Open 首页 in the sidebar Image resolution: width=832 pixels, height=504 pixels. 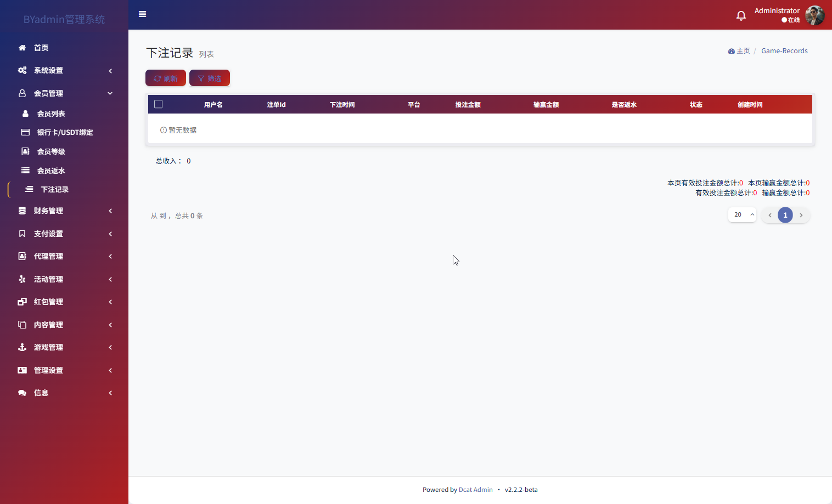pyautogui.click(x=41, y=48)
